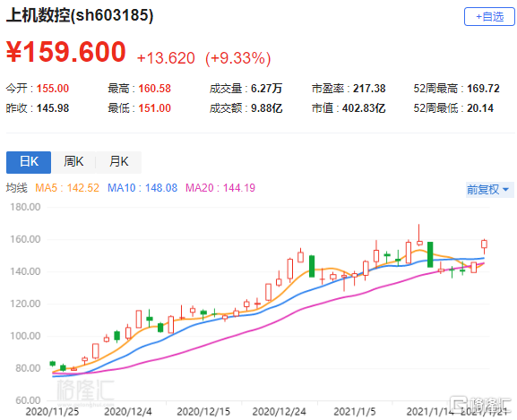The image size is (517, 420).
Task: Click the 160.00 y-axis label
Action: pyautogui.click(x=25, y=239)
